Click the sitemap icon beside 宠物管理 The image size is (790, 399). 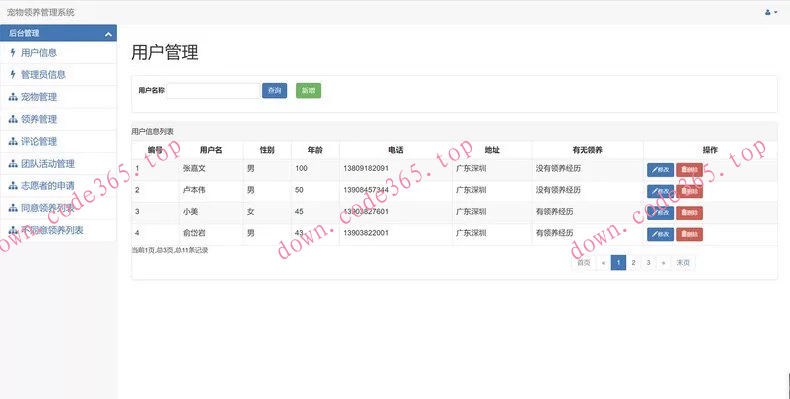pos(13,97)
